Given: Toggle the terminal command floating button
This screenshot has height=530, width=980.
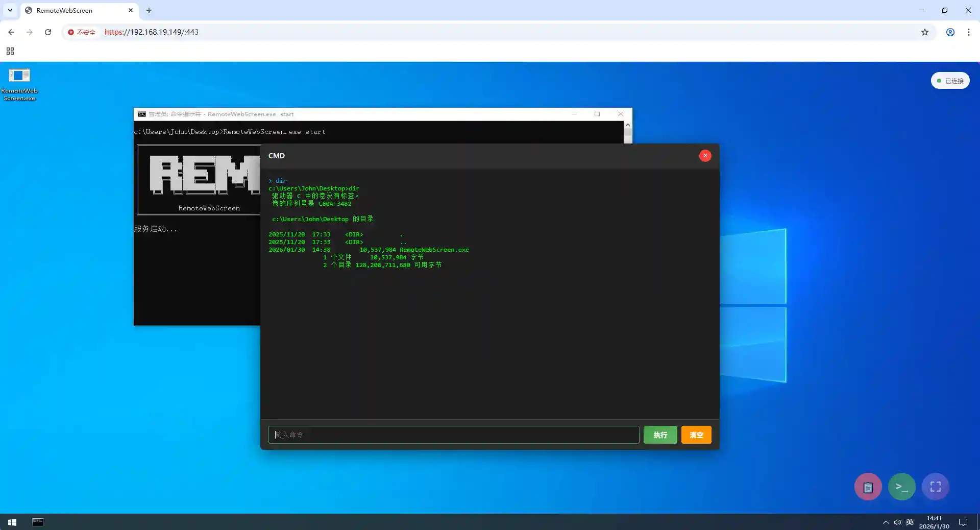Looking at the screenshot, I should pos(902,487).
